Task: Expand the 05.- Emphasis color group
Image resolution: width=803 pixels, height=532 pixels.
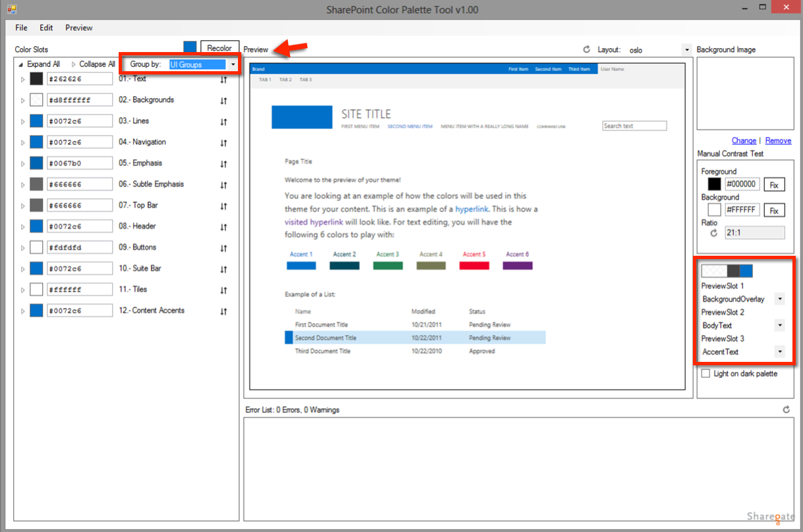Action: point(22,164)
